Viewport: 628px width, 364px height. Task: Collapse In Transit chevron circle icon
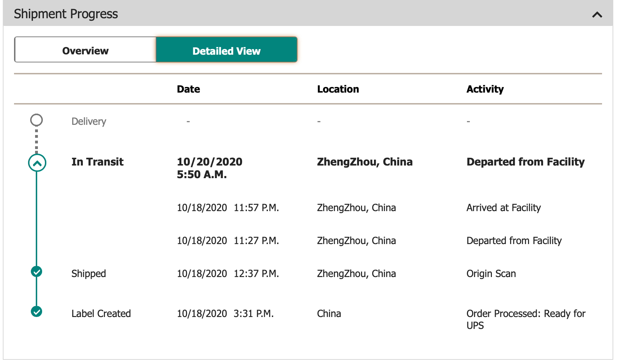[x=37, y=163]
